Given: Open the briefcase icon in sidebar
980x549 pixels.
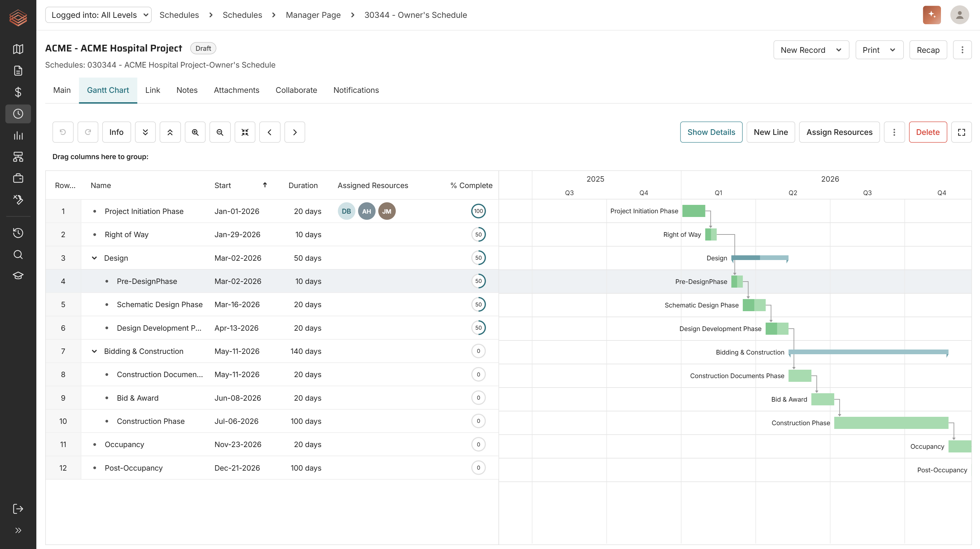Looking at the screenshot, I should [x=18, y=178].
